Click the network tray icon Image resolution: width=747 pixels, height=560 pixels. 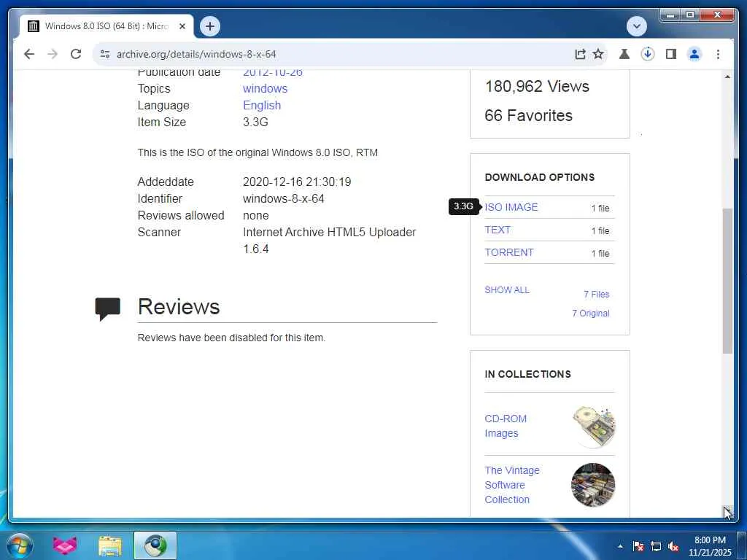[656, 546]
